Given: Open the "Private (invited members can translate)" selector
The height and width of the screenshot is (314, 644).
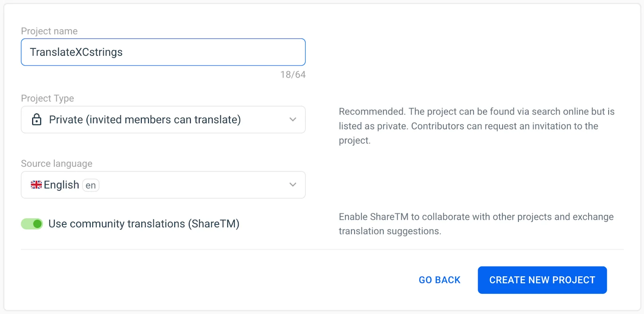Looking at the screenshot, I should click(145, 119).
